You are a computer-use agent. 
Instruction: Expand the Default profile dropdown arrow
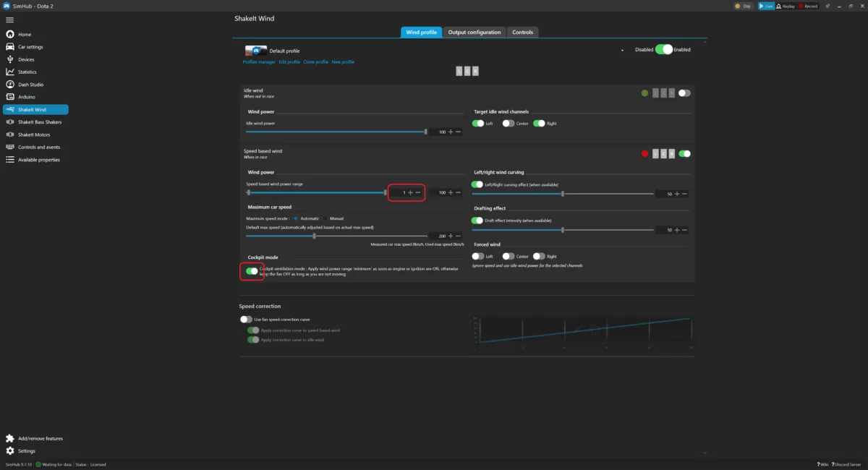coord(622,51)
